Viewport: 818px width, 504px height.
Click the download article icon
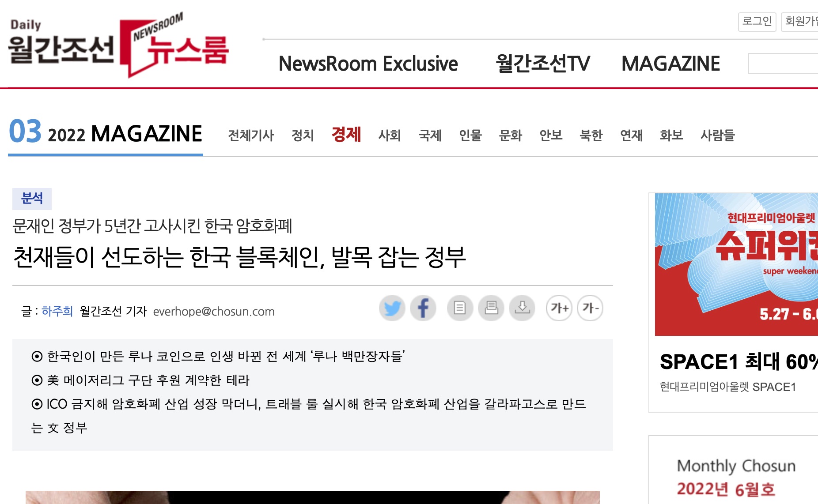(522, 308)
